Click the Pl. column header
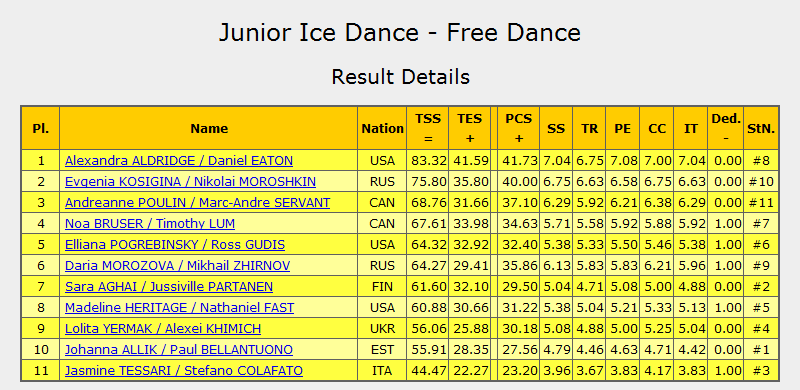The image size is (800, 390). click(40, 128)
